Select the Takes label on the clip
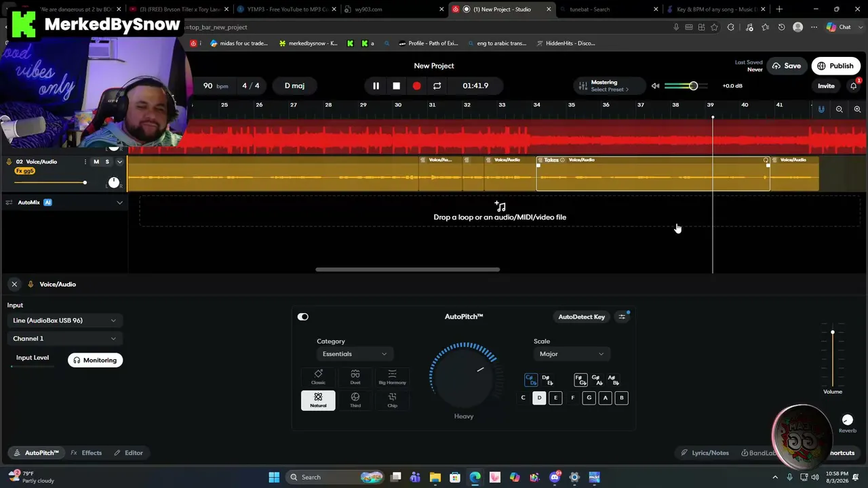Image resolution: width=868 pixels, height=488 pixels. (x=551, y=160)
